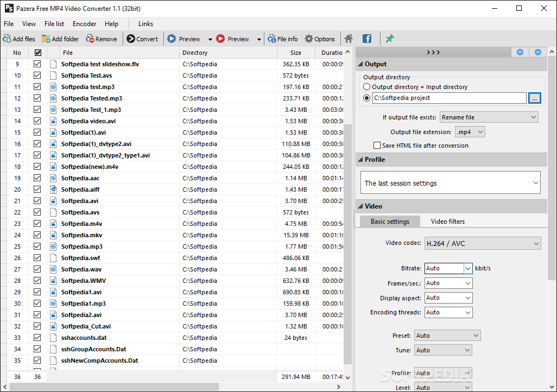
Task: Enable Save HTML file after conversion
Action: (377, 146)
